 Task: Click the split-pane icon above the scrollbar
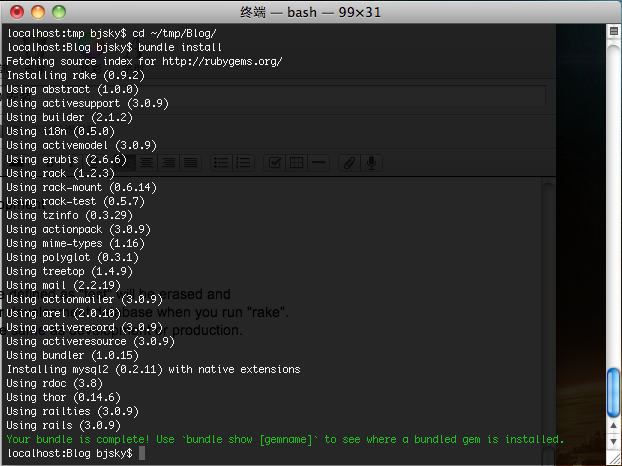(x=614, y=31)
